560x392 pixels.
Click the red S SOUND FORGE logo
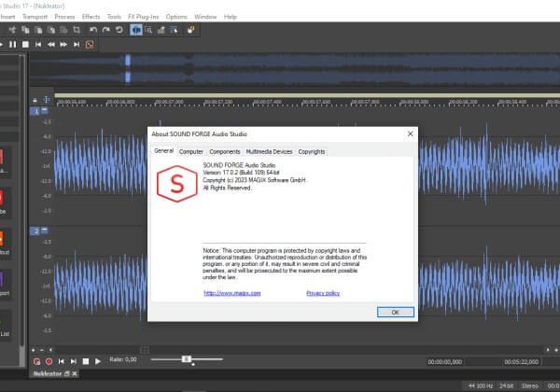(x=177, y=184)
